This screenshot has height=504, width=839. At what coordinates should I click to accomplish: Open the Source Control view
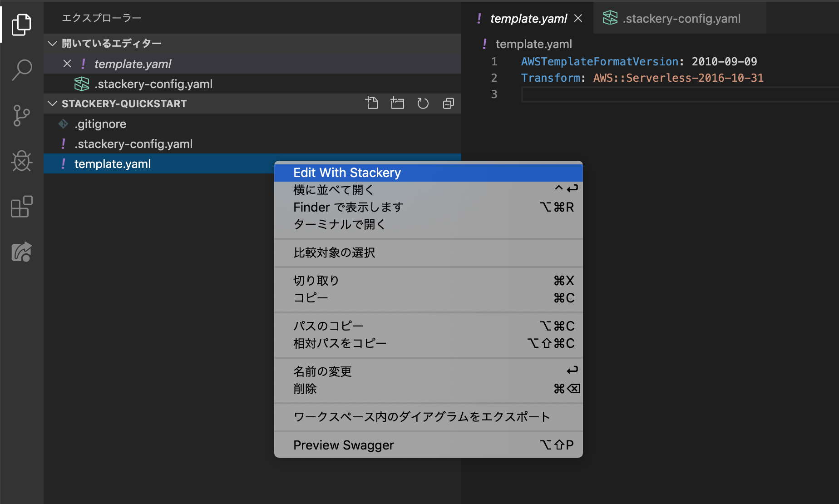[x=21, y=115]
